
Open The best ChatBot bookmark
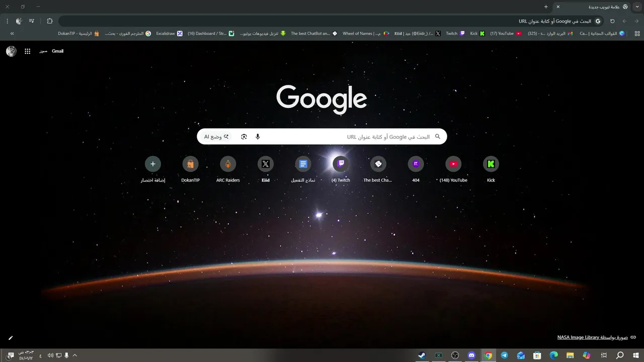314,34
